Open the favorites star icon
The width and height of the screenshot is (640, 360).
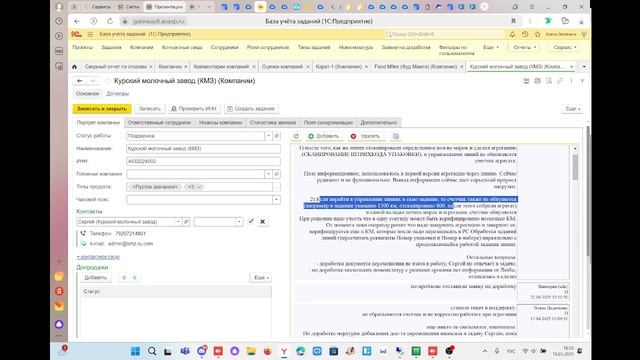point(538,34)
